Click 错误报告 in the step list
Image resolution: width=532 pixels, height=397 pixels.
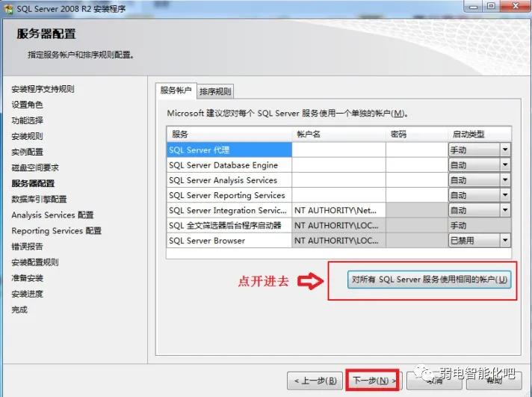tap(27, 246)
